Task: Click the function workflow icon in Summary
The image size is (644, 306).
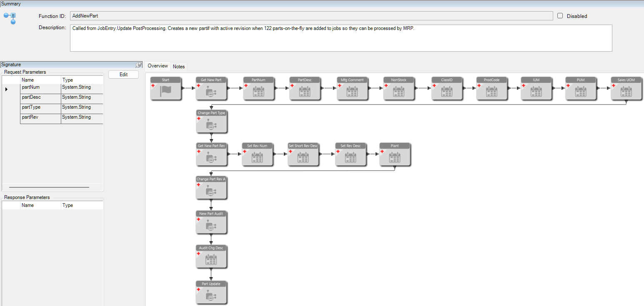Action: [10, 18]
